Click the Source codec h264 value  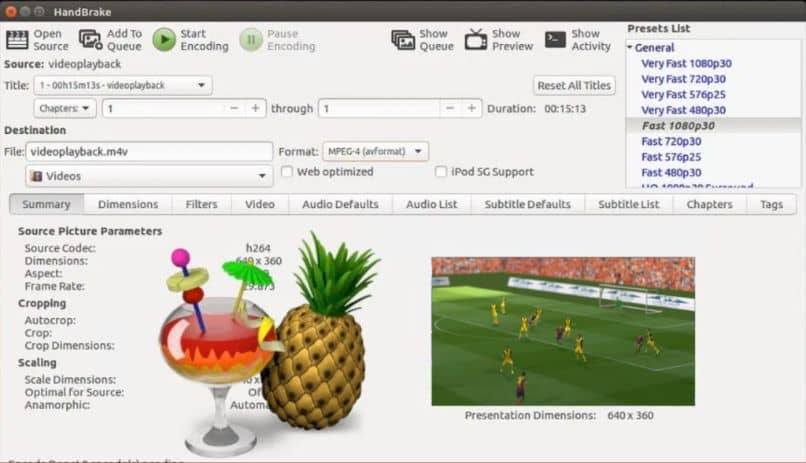(258, 248)
